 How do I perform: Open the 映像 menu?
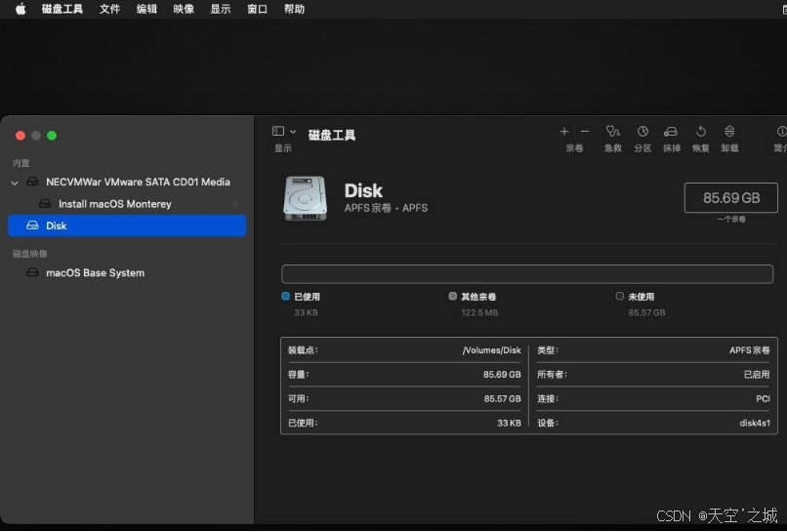(x=184, y=9)
